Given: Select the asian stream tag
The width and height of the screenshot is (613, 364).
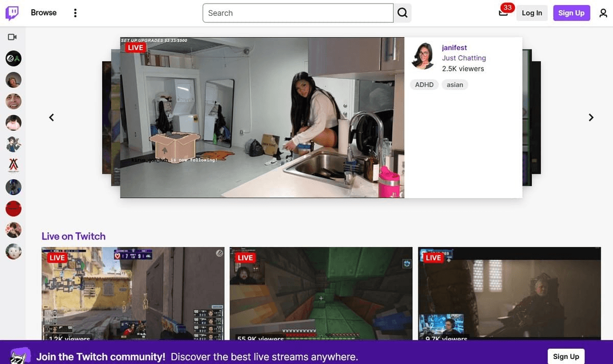Looking at the screenshot, I should [x=455, y=84].
